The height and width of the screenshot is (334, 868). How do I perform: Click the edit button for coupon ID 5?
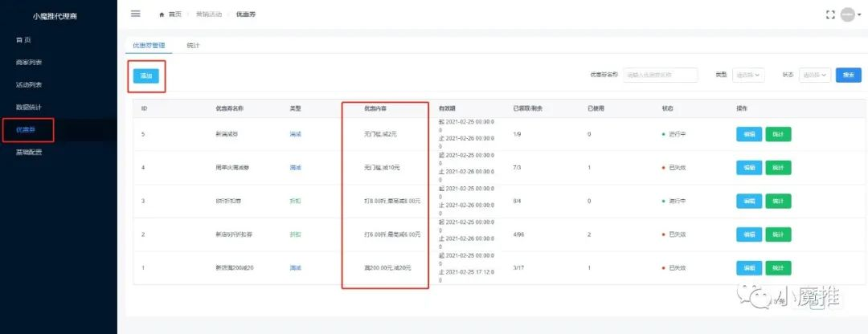point(749,134)
